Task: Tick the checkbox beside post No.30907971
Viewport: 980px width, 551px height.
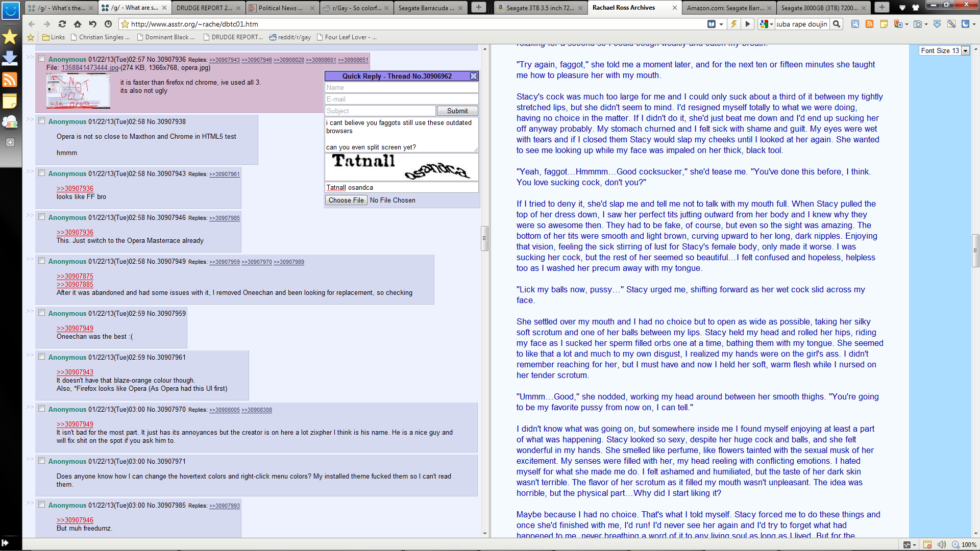Action: (42, 461)
